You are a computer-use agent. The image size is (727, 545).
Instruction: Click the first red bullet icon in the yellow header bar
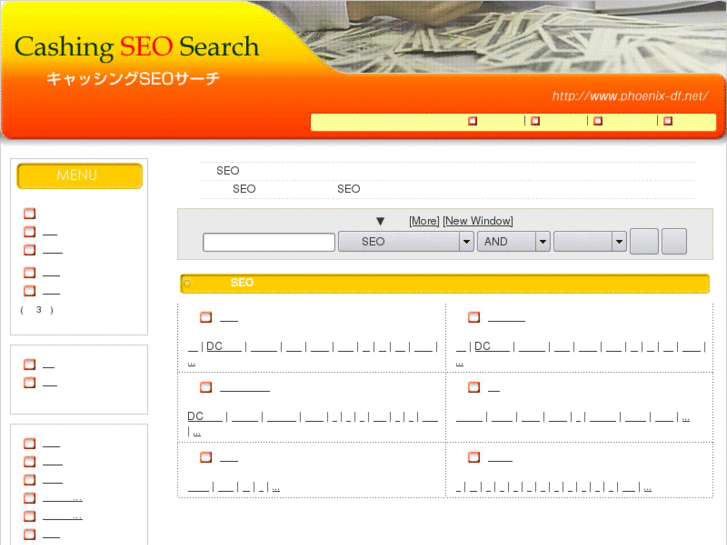pyautogui.click(x=472, y=121)
